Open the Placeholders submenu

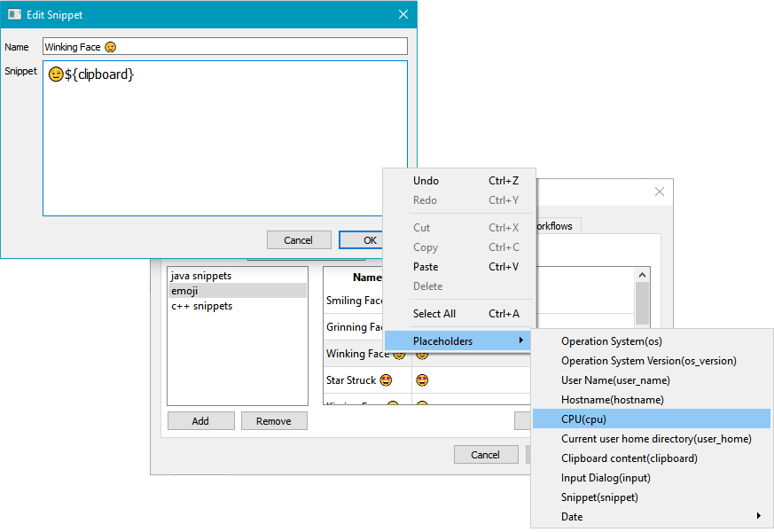point(457,341)
